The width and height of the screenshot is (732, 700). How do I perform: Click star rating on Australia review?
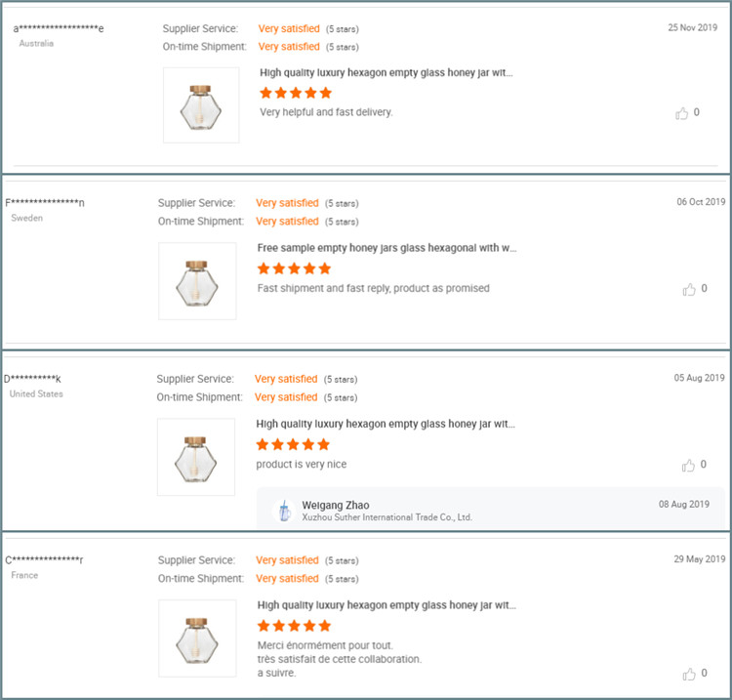click(x=296, y=93)
